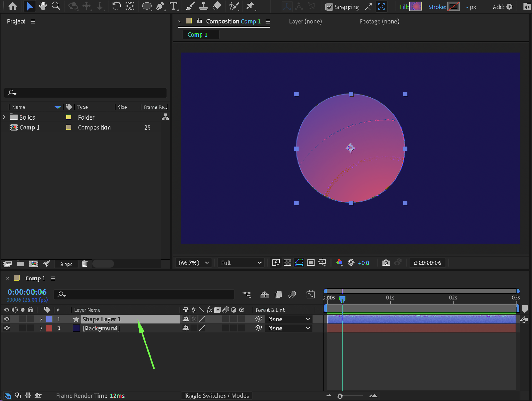The height and width of the screenshot is (401, 532).
Task: Switch to the Layer (none) tab
Action: [x=305, y=21]
